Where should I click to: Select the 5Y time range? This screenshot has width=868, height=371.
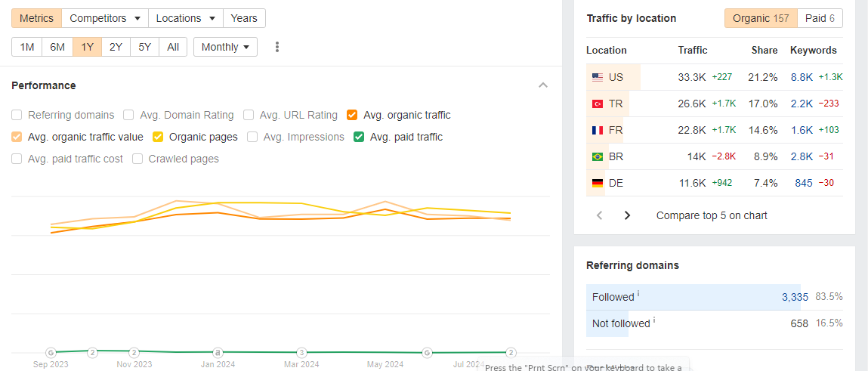144,47
